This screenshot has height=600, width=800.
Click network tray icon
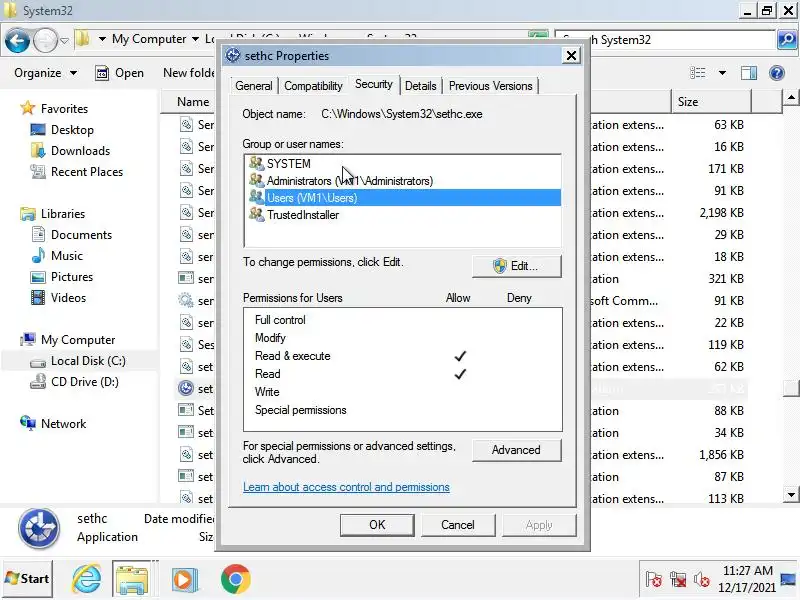pyautogui.click(x=678, y=579)
